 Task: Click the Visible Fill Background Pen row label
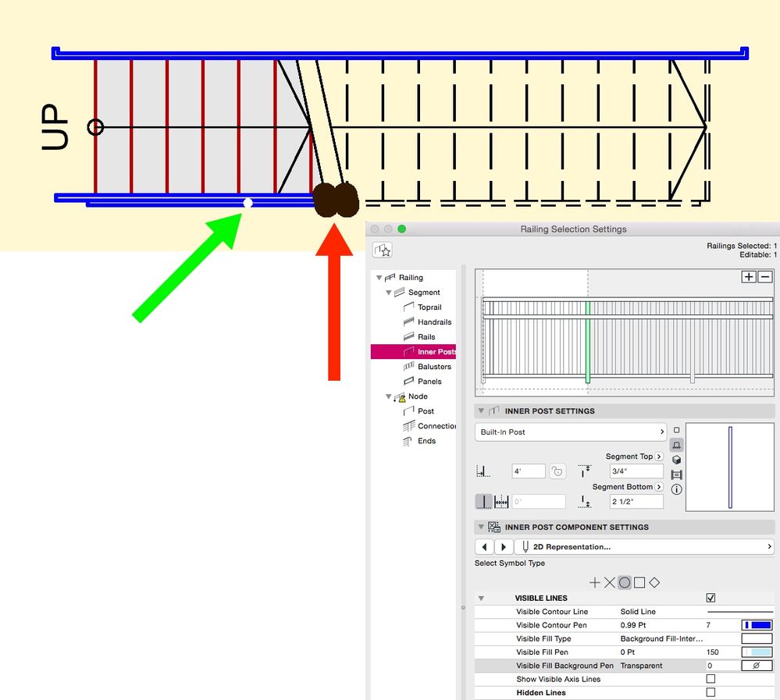[565, 666]
